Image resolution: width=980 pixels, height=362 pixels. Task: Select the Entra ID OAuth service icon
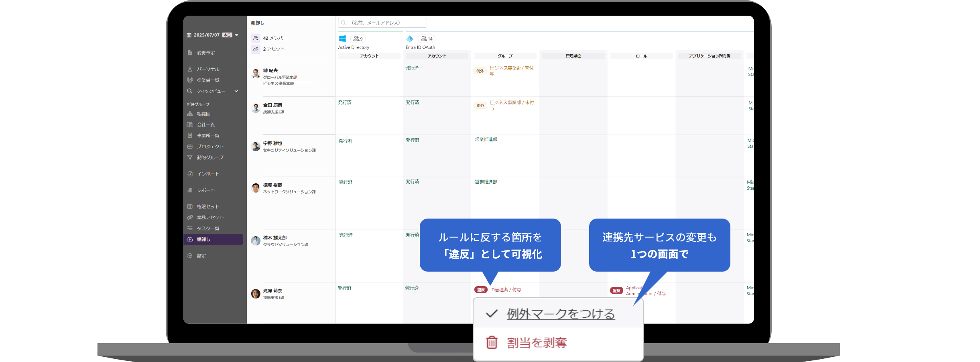coord(410,38)
